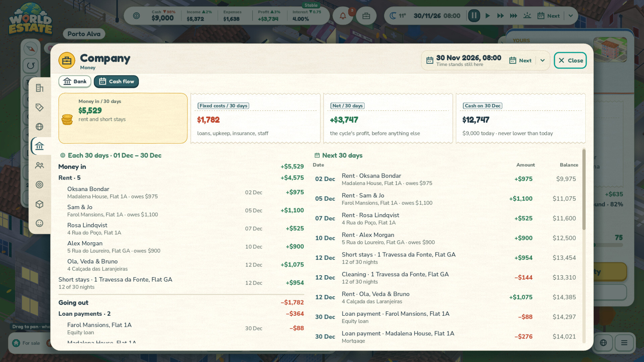Click the Profit +$3,734 stat in top bar
This screenshot has height=362, width=644.
click(x=269, y=16)
